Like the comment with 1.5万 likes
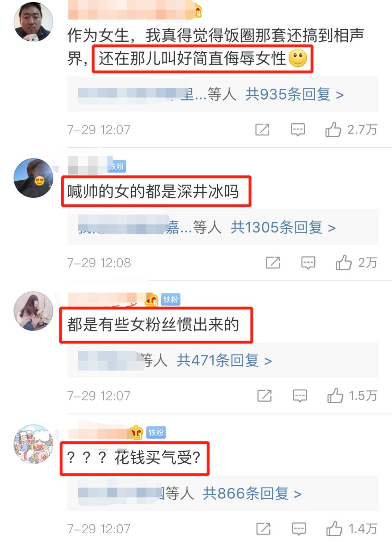 coord(335,395)
